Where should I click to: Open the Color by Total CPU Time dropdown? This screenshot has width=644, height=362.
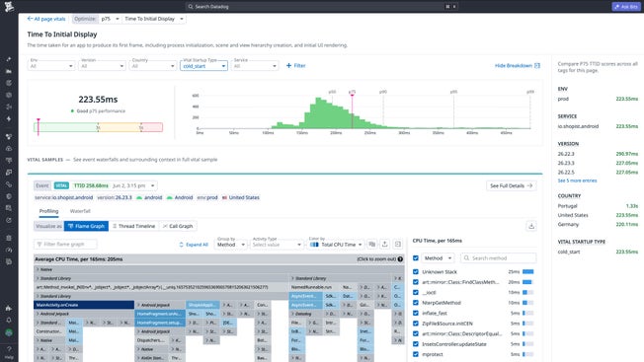(336, 245)
